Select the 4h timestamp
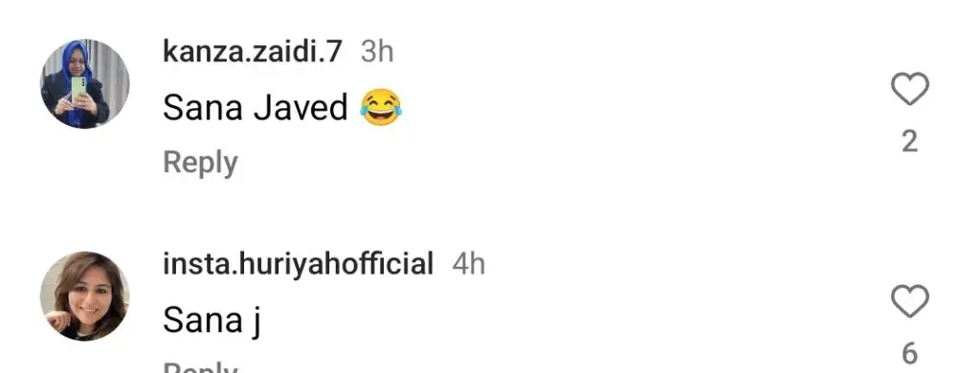The width and height of the screenshot is (980, 373). (x=469, y=264)
